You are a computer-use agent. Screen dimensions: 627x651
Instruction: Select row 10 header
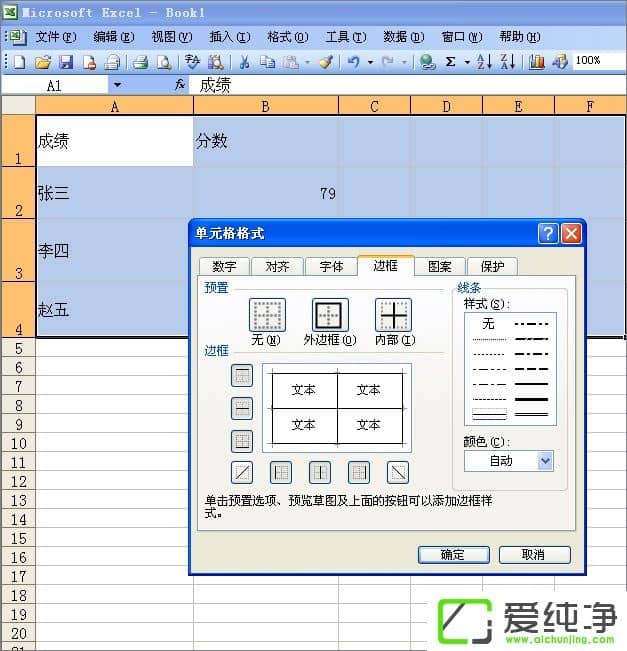pyautogui.click(x=18, y=443)
